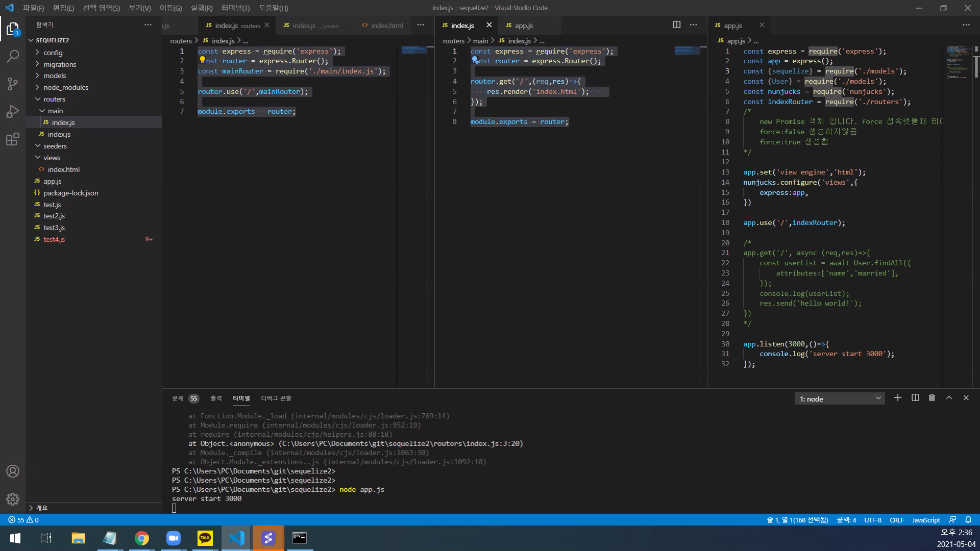Switch to the app.js tab in middle group
Screen dimensions: 980x551
coord(524,25)
